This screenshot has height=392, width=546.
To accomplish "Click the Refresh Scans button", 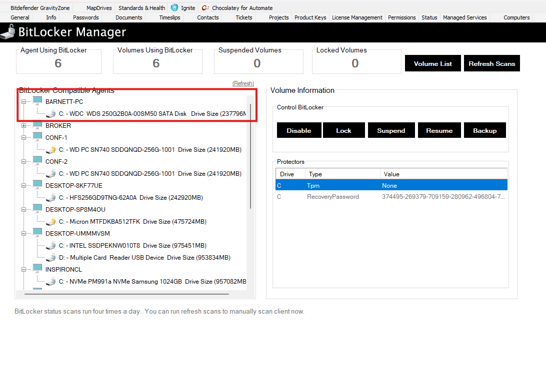I will click(491, 63).
